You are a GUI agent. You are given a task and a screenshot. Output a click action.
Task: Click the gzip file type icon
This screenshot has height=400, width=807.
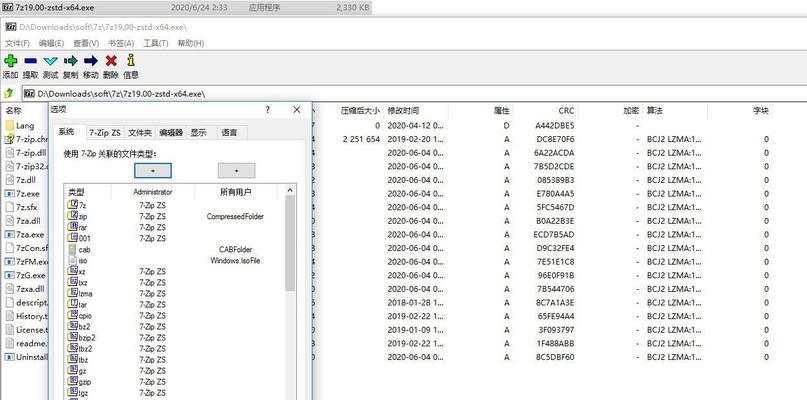point(73,381)
